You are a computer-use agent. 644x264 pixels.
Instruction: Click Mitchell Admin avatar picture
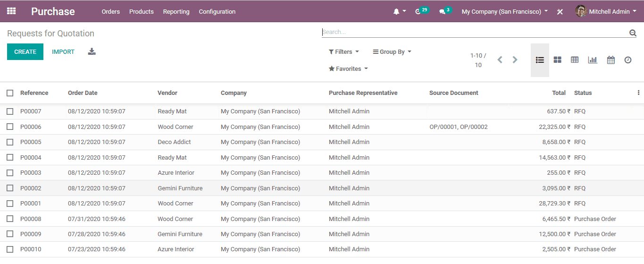(x=581, y=11)
